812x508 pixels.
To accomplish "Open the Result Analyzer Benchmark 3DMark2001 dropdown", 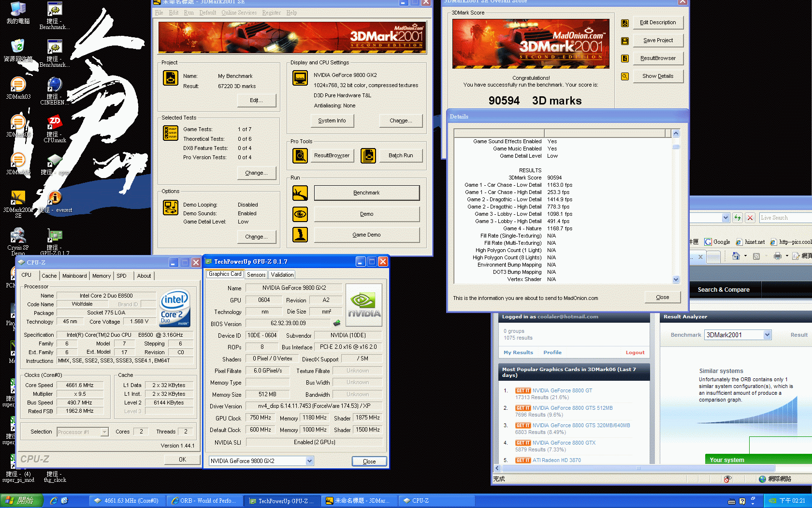I will (767, 335).
